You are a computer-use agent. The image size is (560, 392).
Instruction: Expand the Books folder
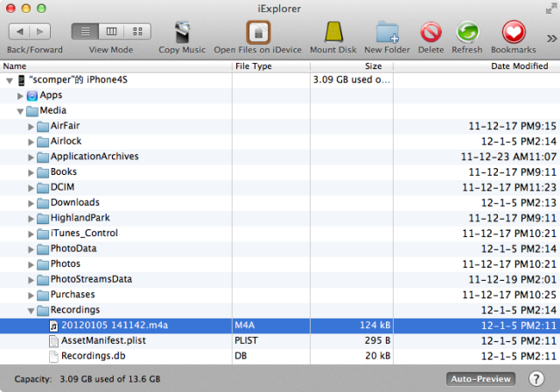(x=31, y=172)
